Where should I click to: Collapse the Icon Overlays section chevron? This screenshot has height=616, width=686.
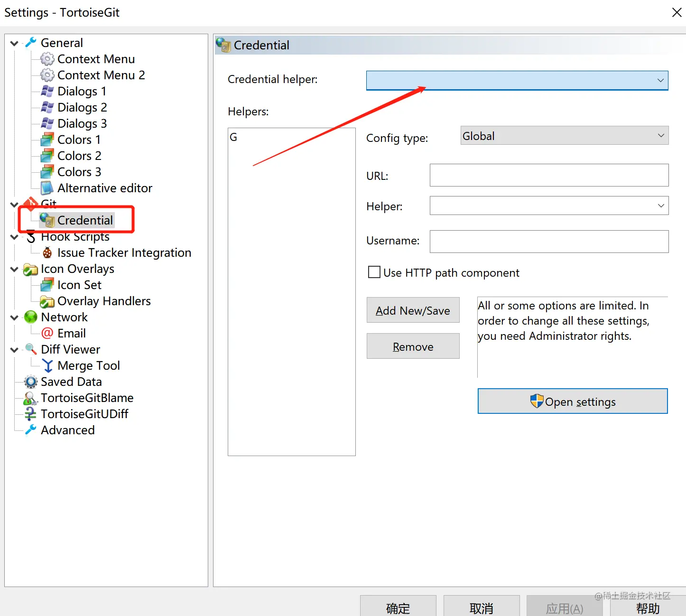14,269
